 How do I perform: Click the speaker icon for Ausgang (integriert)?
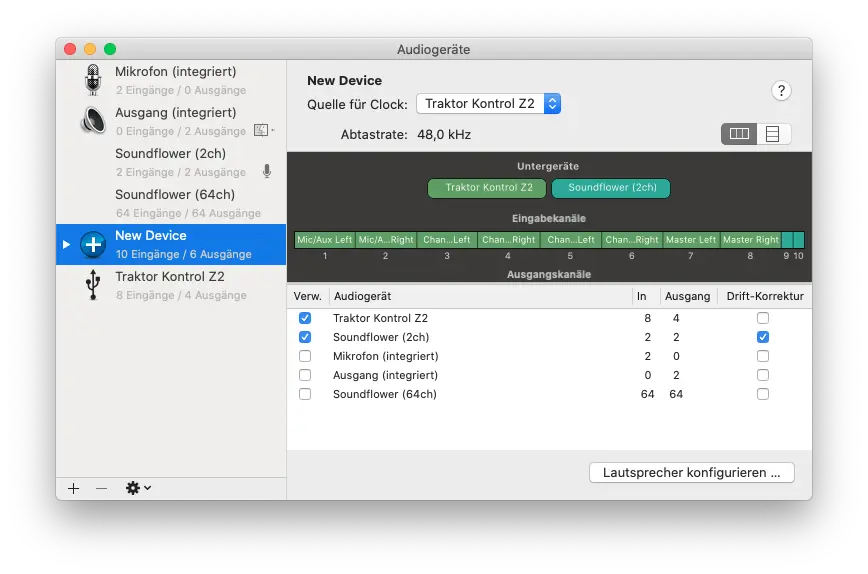(93, 121)
